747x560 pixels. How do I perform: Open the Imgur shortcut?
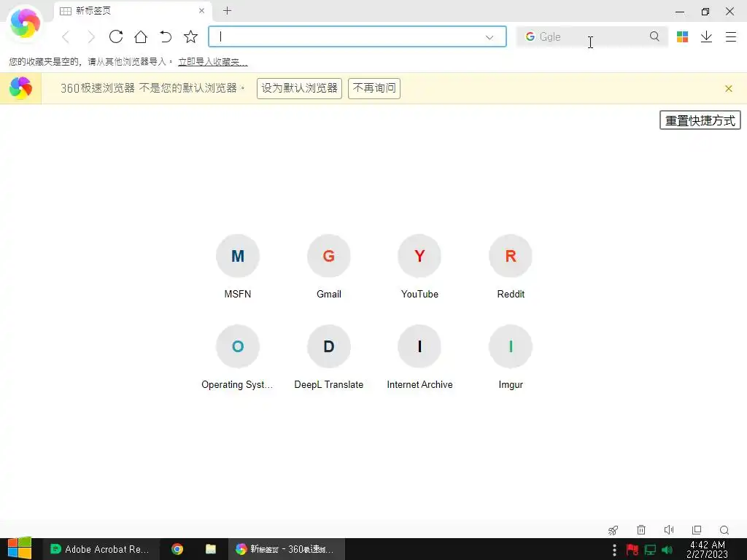coord(511,357)
